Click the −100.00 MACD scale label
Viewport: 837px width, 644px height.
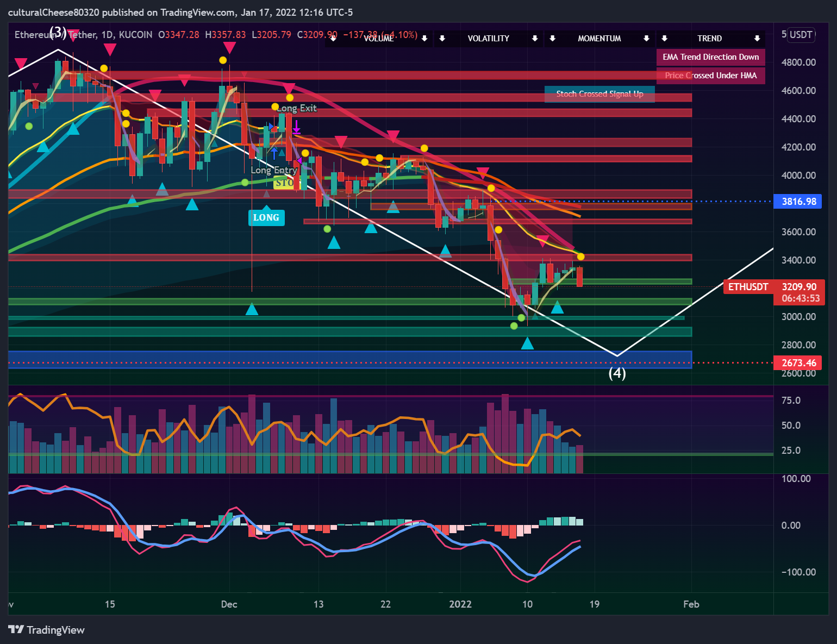[x=798, y=572]
